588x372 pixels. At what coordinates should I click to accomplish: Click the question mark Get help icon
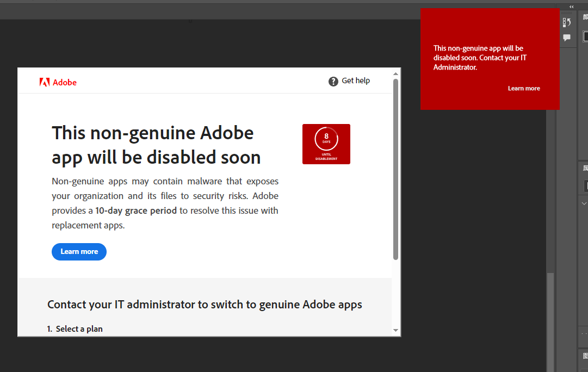[x=333, y=82]
